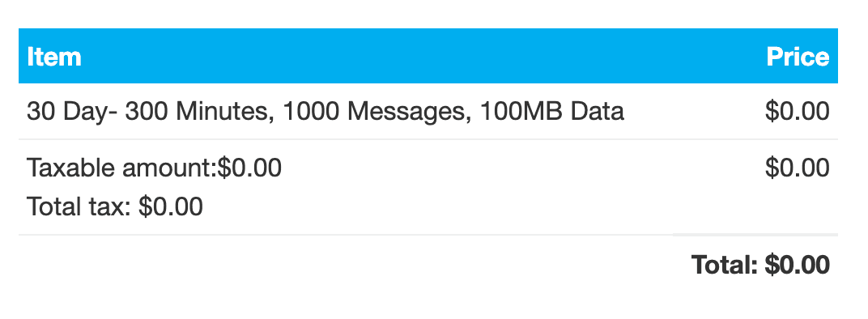This screenshot has height=319, width=868.
Task: Click the plan price $0.00
Action: 797,111
